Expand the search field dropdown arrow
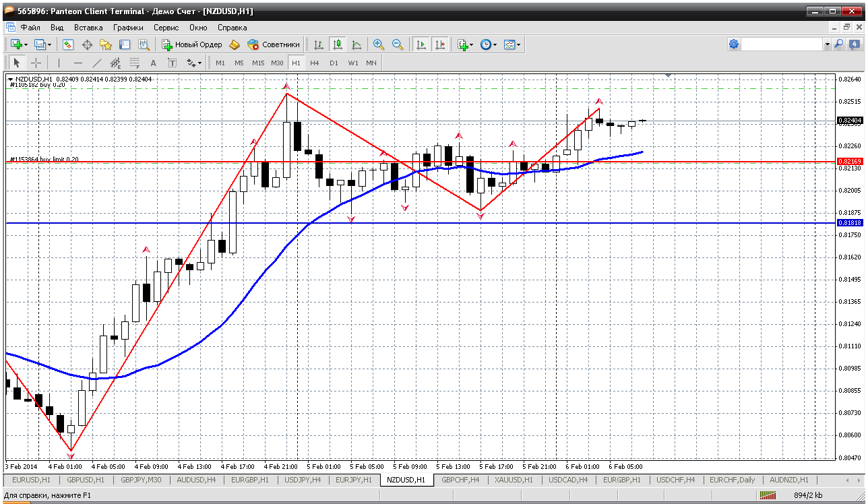 (827, 44)
